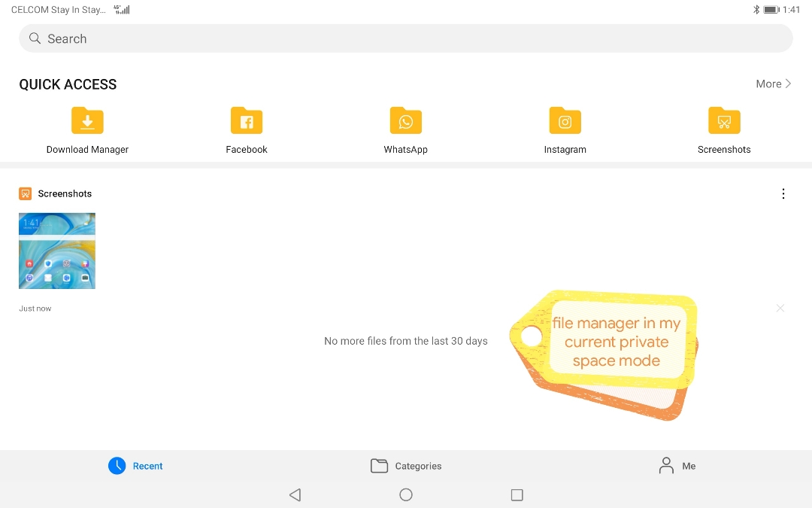Open the Download Manager folder

tap(87, 121)
